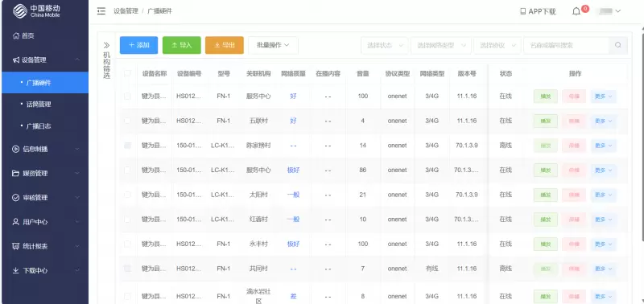This screenshot has width=644, height=304.
Task: Click the sidebar collapse hamburger icon
Action: pos(101,11)
